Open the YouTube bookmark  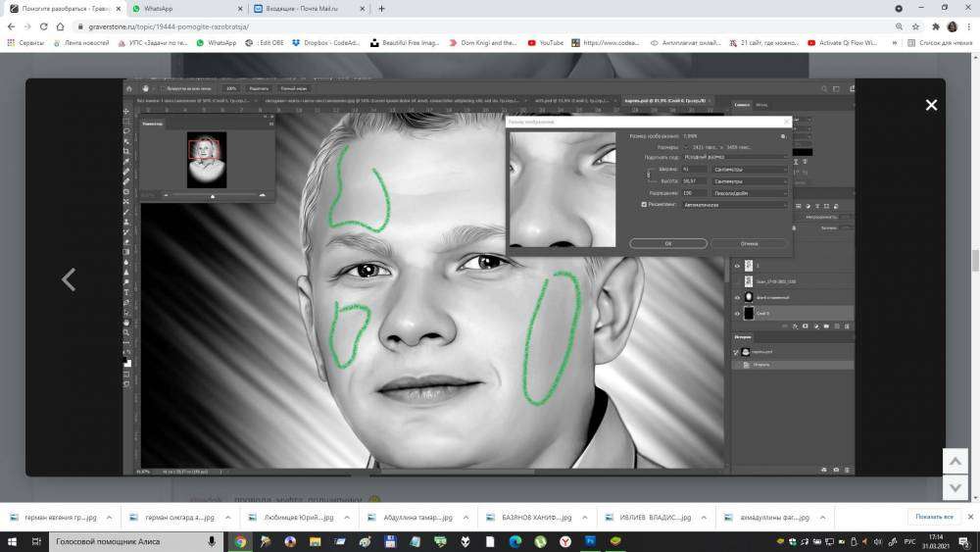click(x=546, y=42)
